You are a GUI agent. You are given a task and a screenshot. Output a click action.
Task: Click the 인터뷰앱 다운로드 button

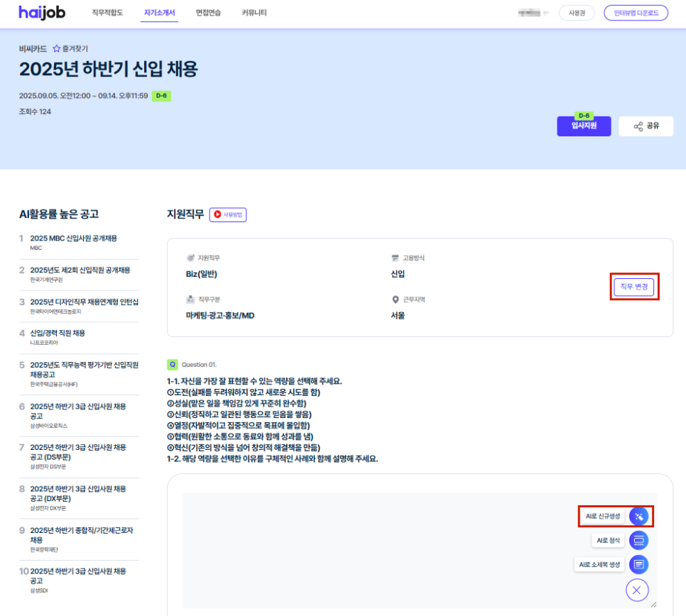[636, 13]
